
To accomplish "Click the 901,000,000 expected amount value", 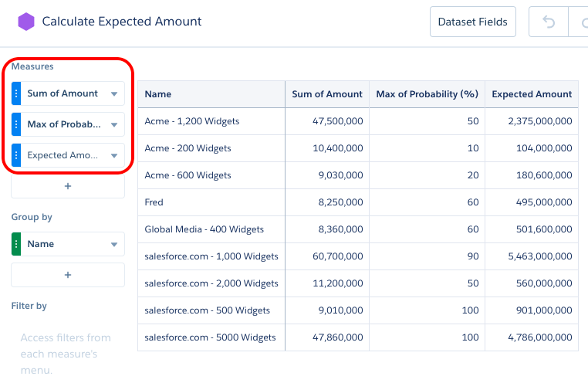I will [x=544, y=310].
